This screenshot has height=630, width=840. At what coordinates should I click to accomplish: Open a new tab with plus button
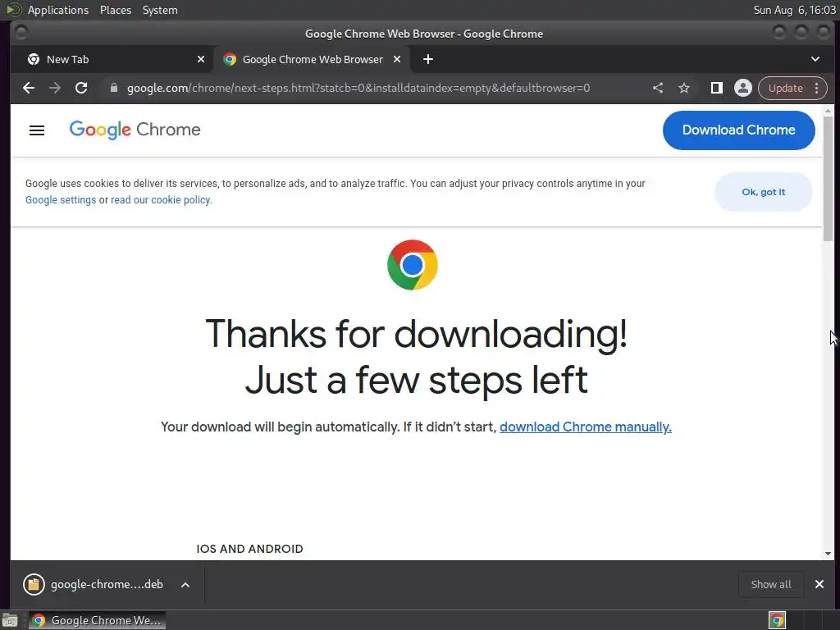pyautogui.click(x=428, y=59)
